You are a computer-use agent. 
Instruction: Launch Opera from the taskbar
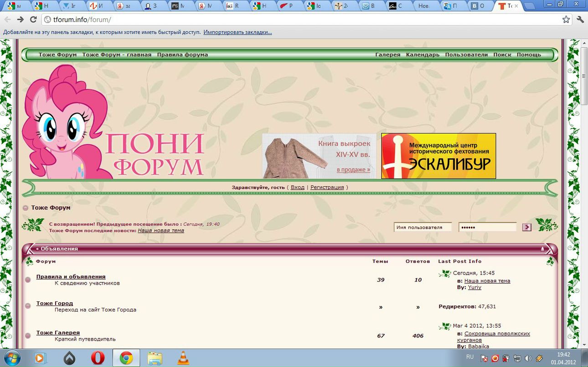coord(98,358)
